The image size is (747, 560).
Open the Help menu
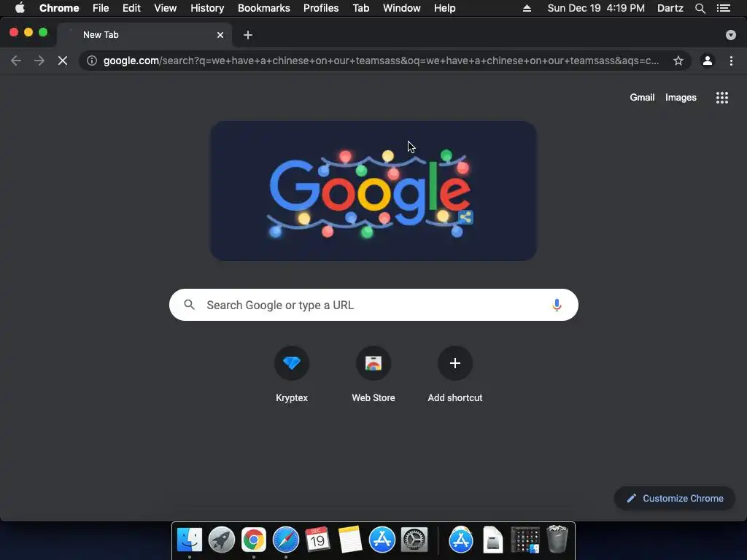click(x=444, y=8)
